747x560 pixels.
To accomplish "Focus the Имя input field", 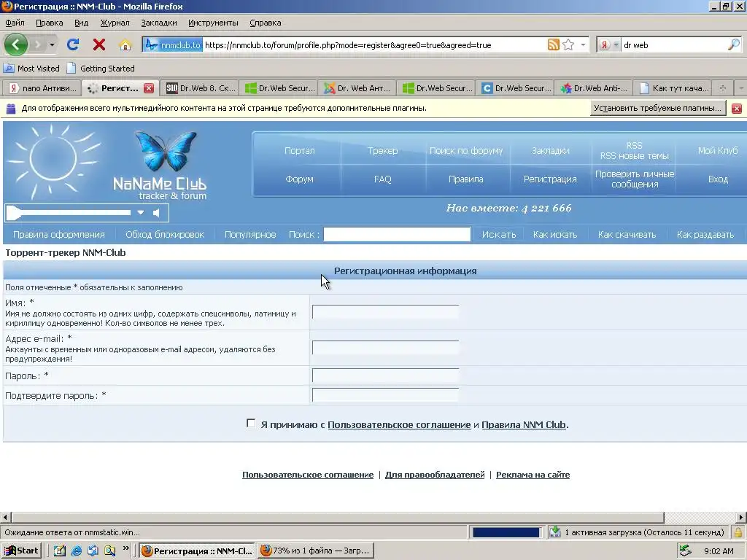I will [385, 311].
